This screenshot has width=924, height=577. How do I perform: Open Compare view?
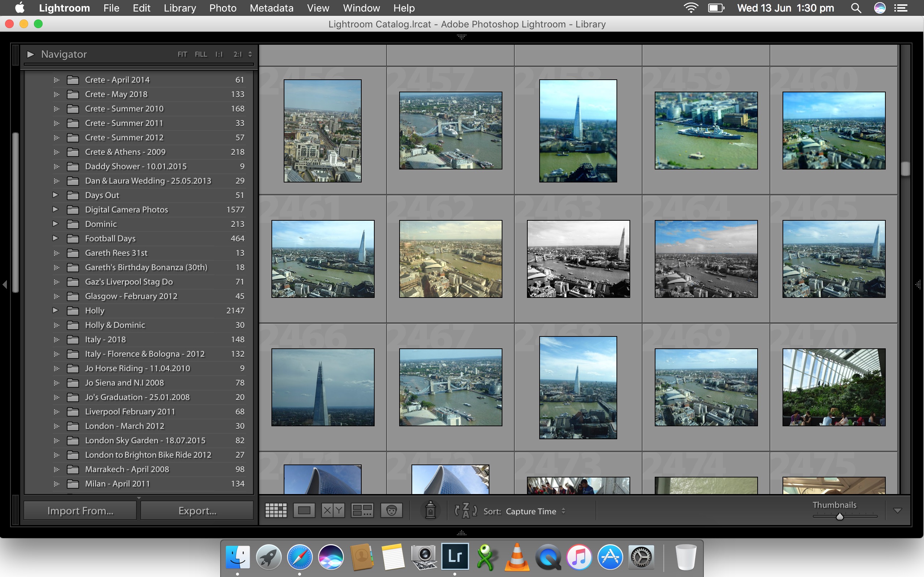click(332, 510)
